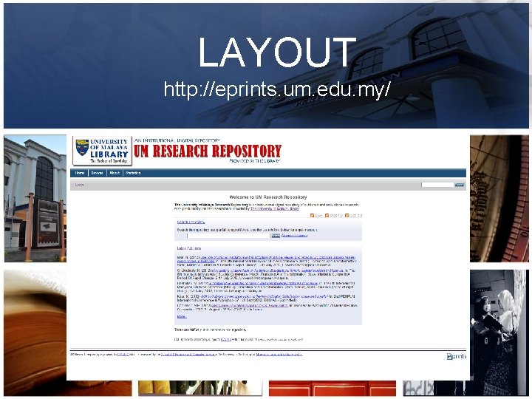Open the Search Repository heading link

coord(191,222)
